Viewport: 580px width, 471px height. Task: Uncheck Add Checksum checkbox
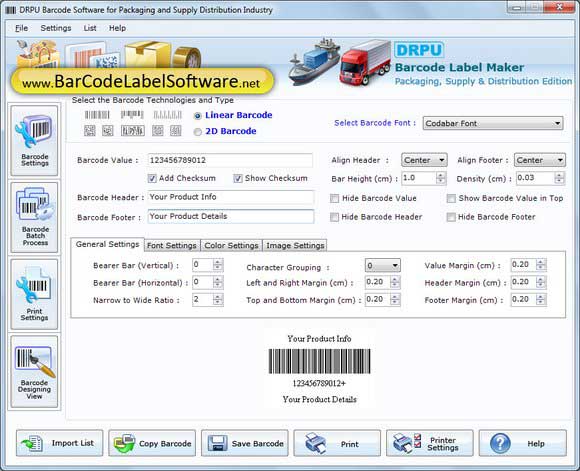point(152,178)
